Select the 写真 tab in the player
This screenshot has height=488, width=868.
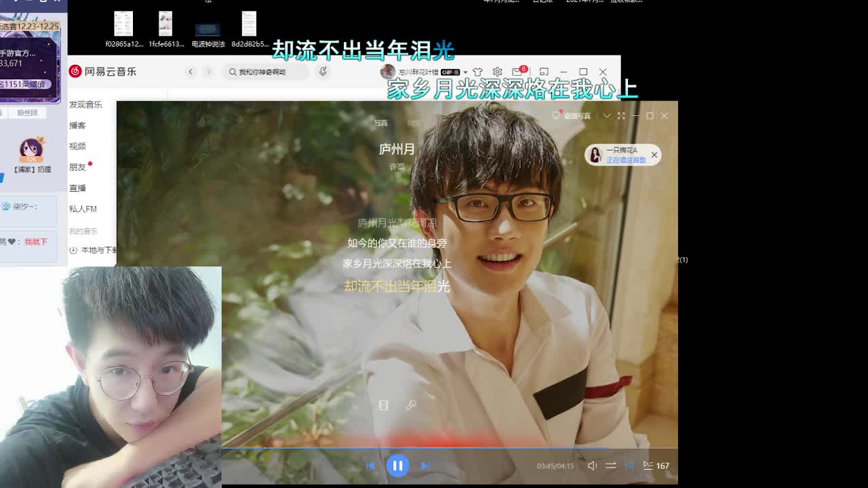[381, 123]
